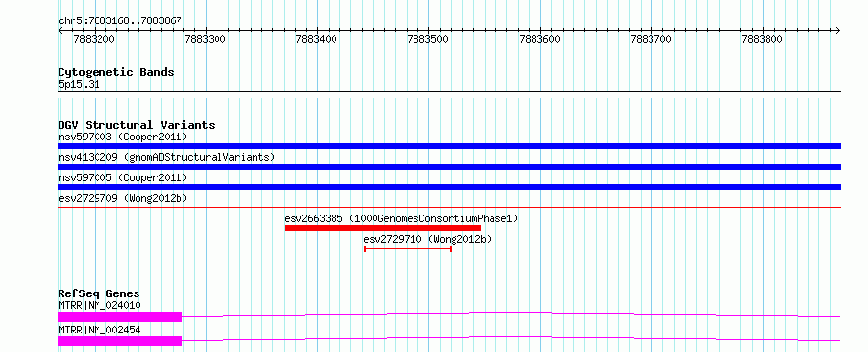The width and height of the screenshot is (868, 352).
Task: Click the nsv597005 (Cooper2011) blue bar
Action: [x=449, y=187]
